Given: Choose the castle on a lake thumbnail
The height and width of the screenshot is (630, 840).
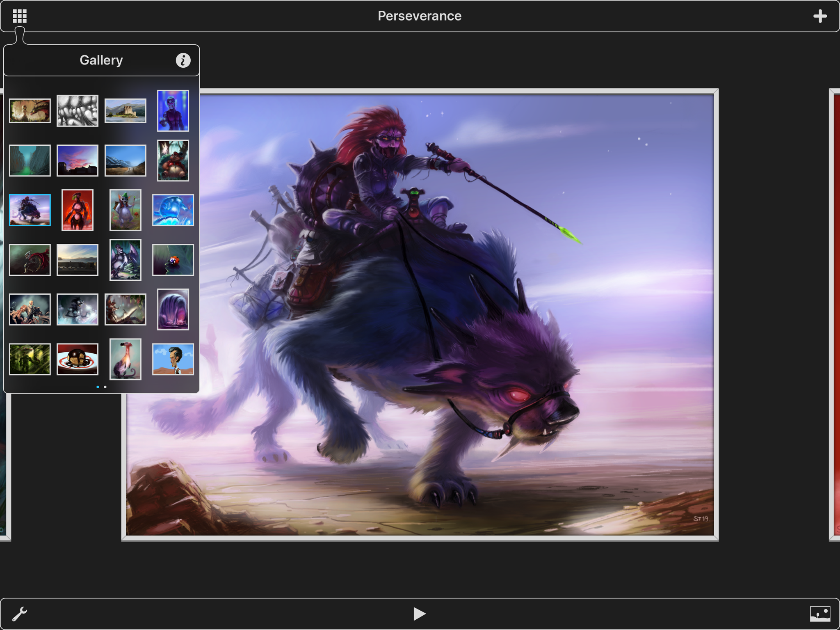Looking at the screenshot, I should tap(126, 111).
